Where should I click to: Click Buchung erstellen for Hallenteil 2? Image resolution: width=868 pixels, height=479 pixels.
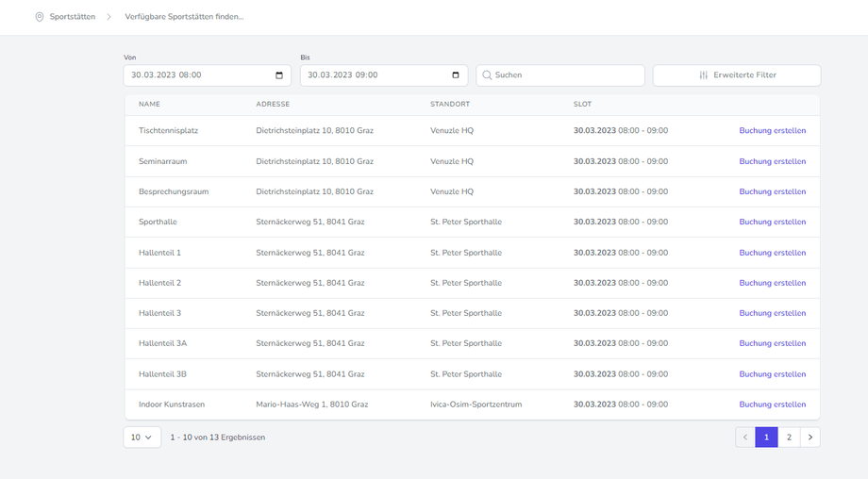(x=772, y=283)
